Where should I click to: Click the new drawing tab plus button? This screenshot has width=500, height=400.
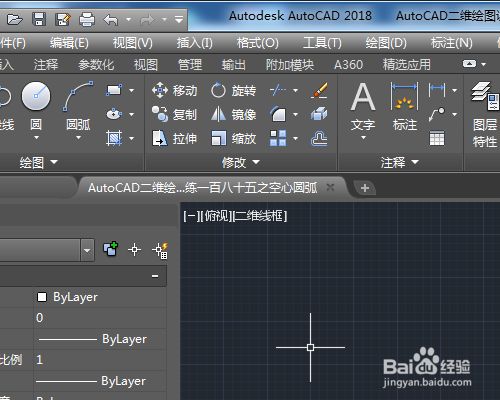[365, 188]
